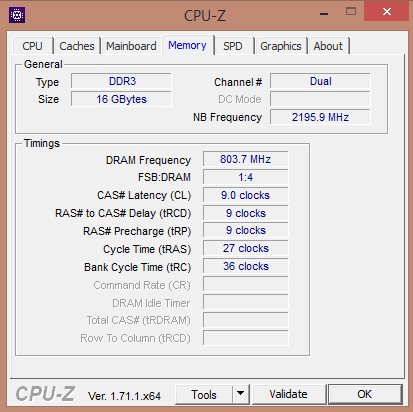This screenshot has width=413, height=412.
Task: Click the empty Row To Column field
Action: click(246, 338)
